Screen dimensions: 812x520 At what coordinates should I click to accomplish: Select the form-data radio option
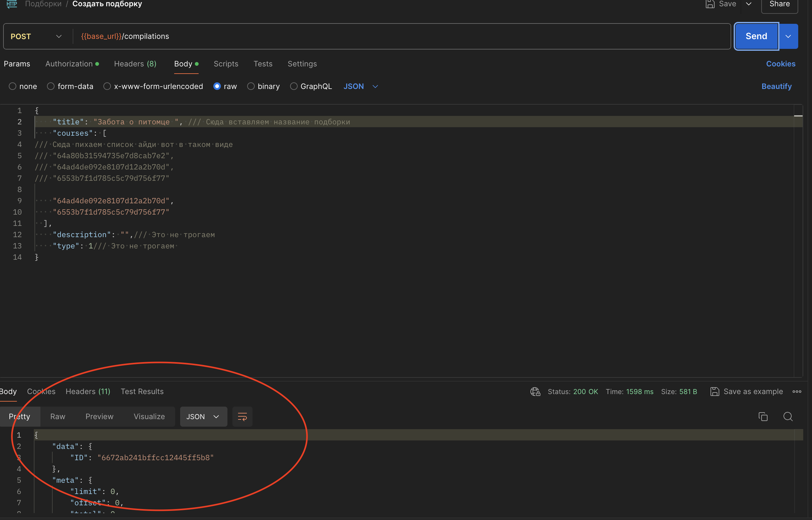click(51, 86)
